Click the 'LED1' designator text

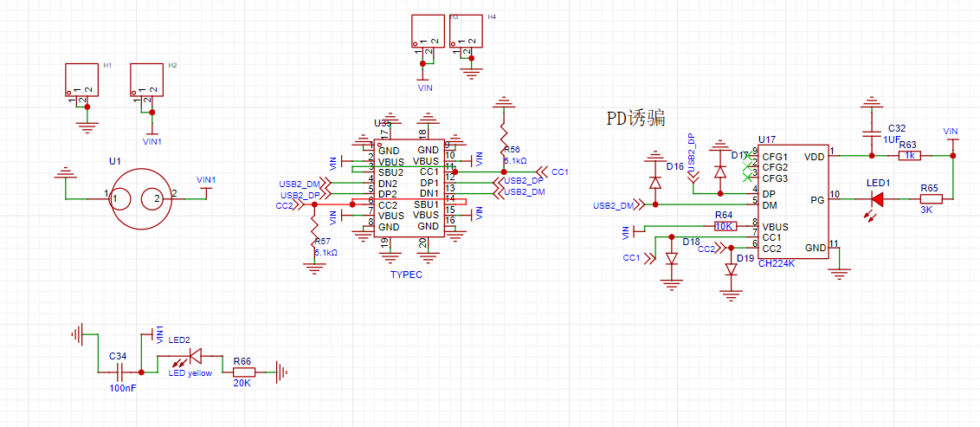click(878, 183)
